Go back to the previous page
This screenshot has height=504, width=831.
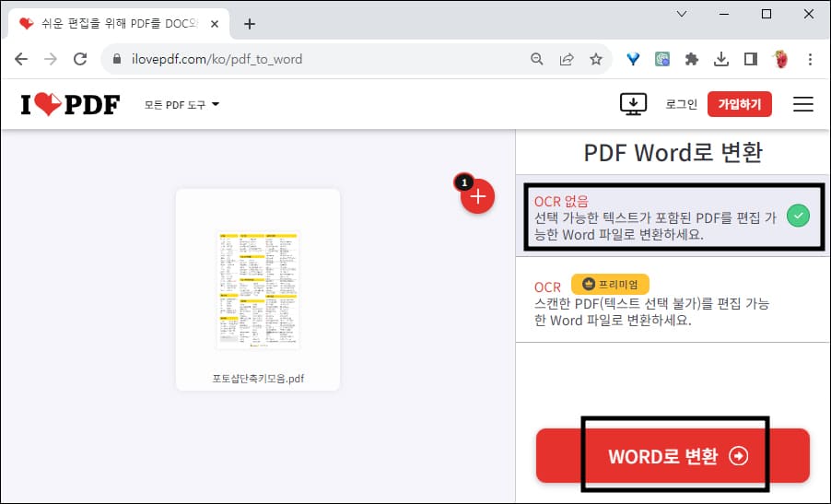[21, 59]
